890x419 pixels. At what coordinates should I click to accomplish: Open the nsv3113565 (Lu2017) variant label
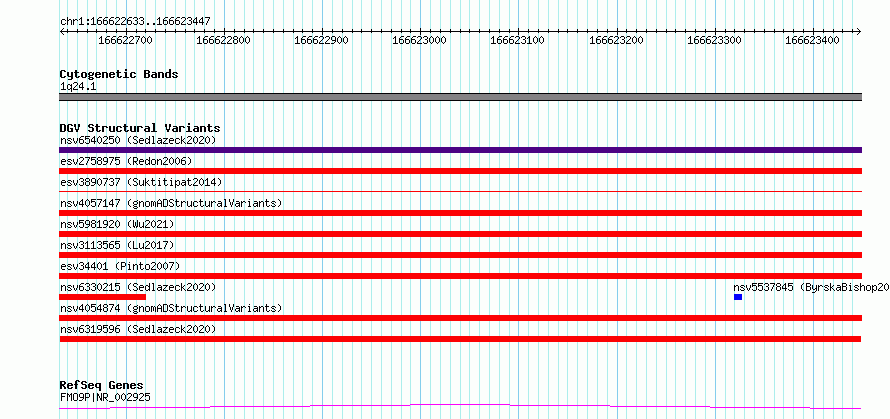[117, 245]
